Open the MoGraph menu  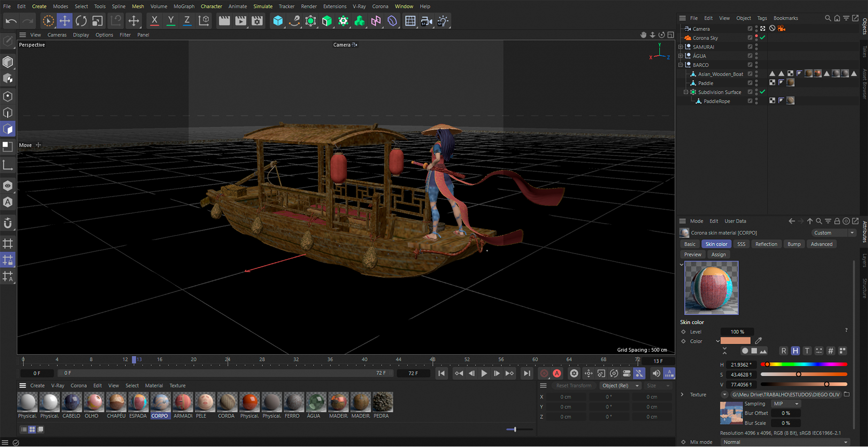coord(184,7)
